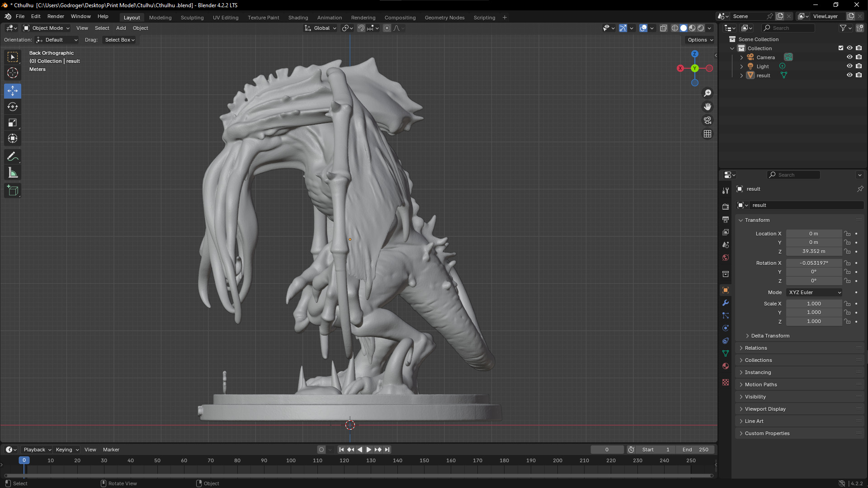The height and width of the screenshot is (488, 868).
Task: Switch to the Shading workspace tab
Action: pos(298,18)
